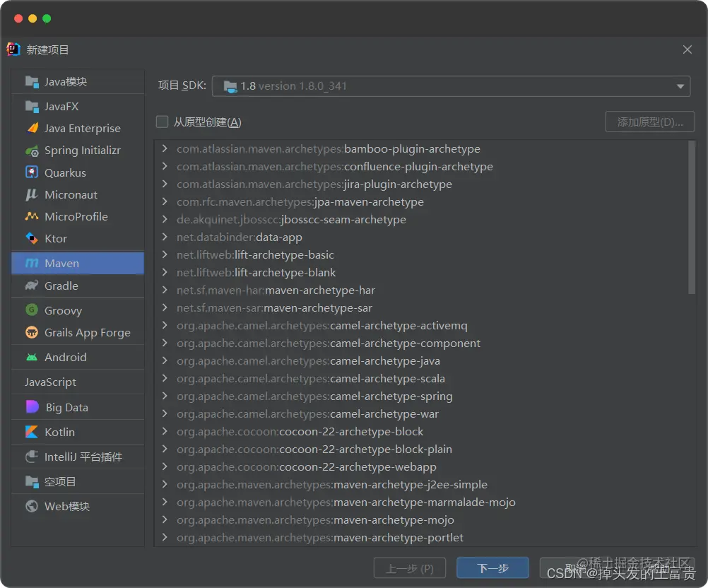Click the Ktor diamond icon

[32, 238]
